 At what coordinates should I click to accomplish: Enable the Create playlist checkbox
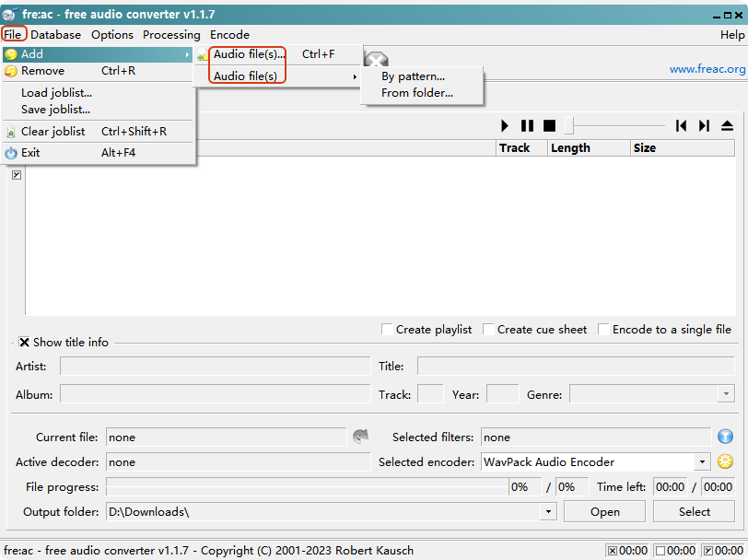pyautogui.click(x=388, y=330)
